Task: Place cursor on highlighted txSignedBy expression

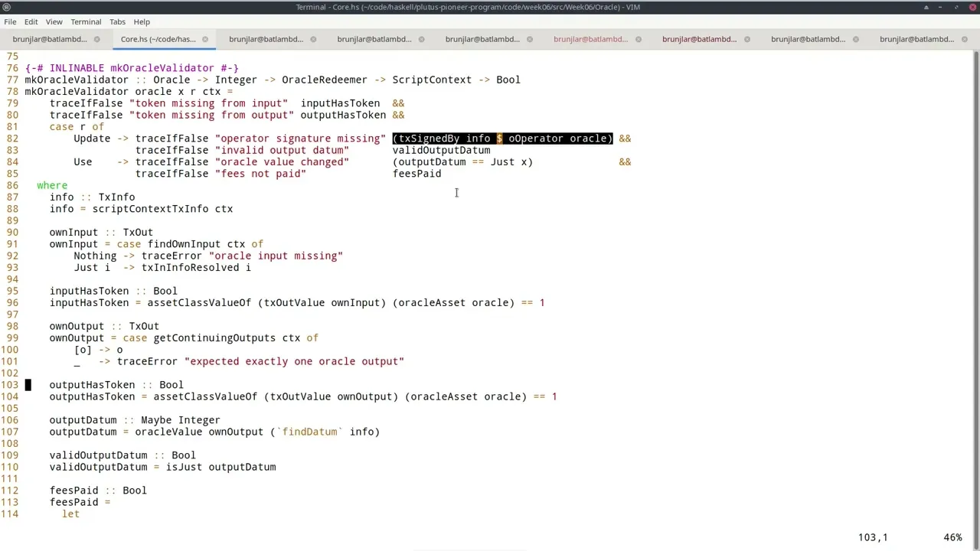Action: pos(502,139)
